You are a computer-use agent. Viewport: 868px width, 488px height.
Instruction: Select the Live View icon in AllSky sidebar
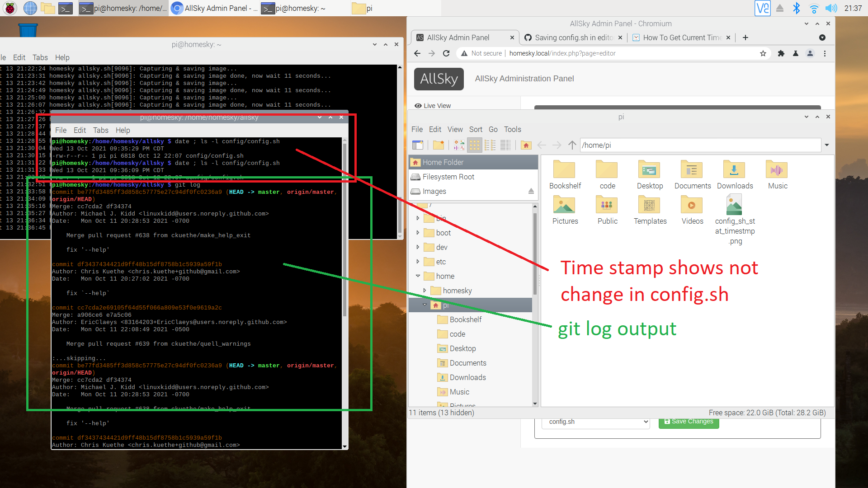tap(418, 105)
